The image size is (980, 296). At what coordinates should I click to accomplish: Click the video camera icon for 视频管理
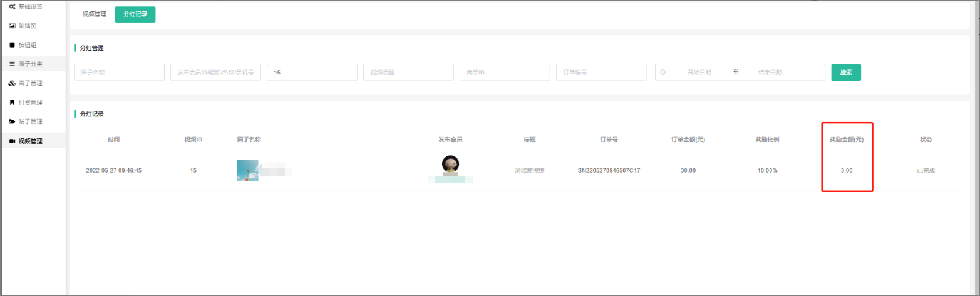(x=12, y=141)
